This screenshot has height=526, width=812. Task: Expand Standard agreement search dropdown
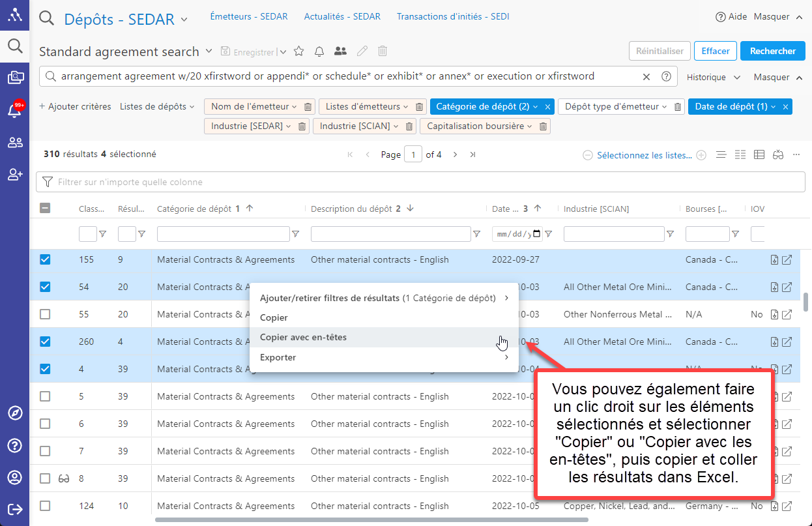pos(209,51)
